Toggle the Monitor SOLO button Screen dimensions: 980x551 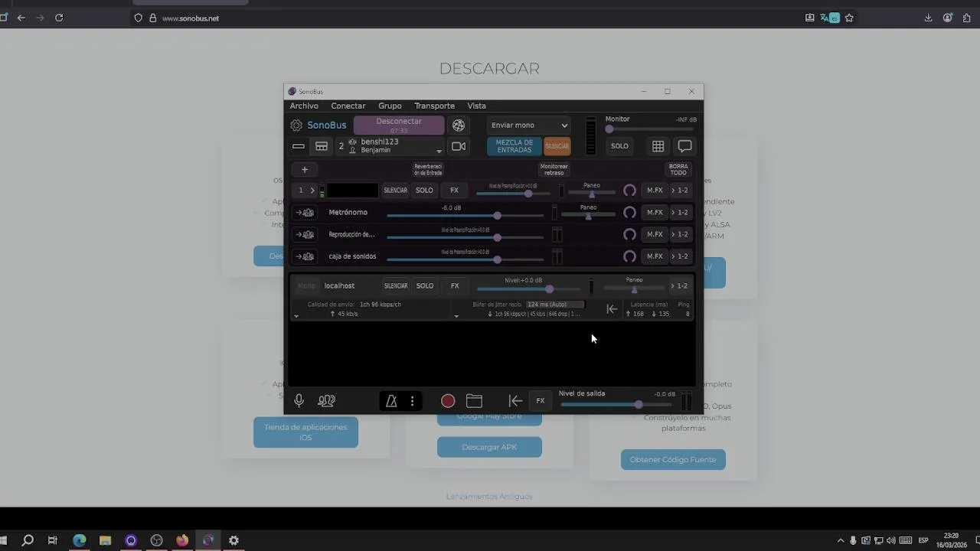pos(619,146)
